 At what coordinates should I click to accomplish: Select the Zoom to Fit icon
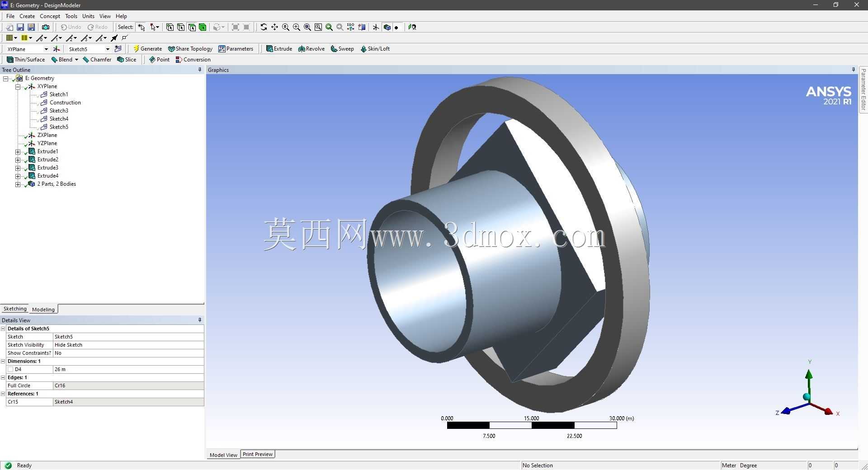pos(307,27)
